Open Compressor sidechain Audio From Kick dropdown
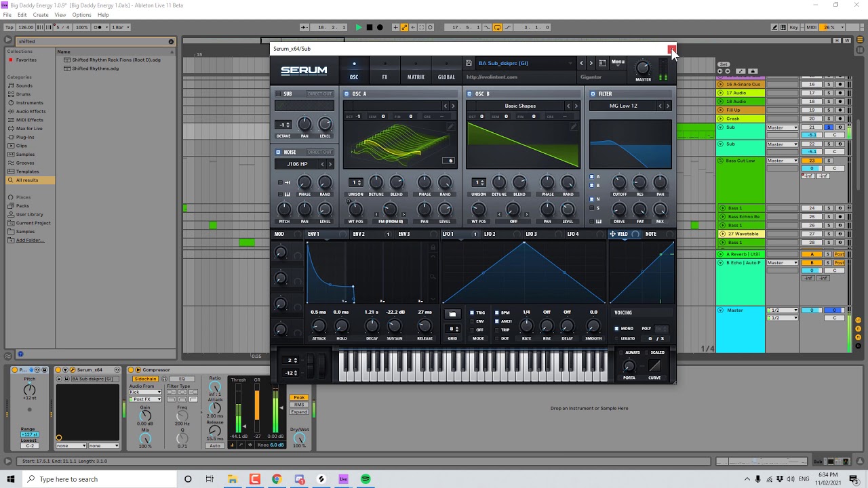The width and height of the screenshot is (868, 488). (x=146, y=392)
